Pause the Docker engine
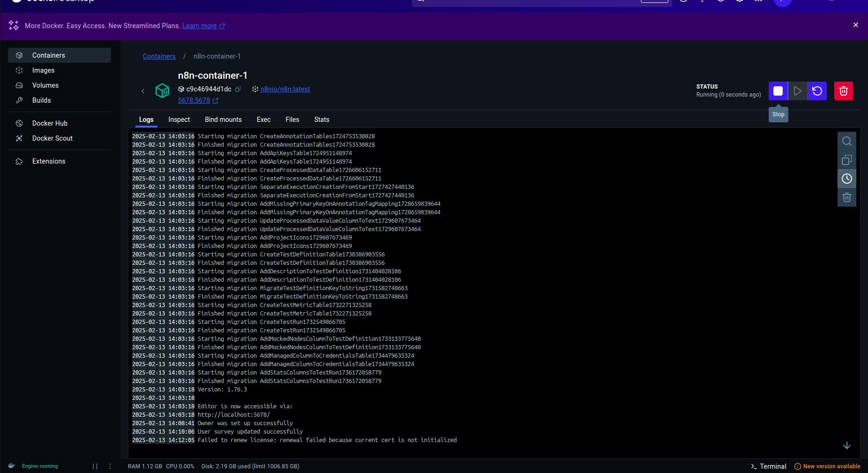Screen dimensions: 868x473 (x=95, y=466)
